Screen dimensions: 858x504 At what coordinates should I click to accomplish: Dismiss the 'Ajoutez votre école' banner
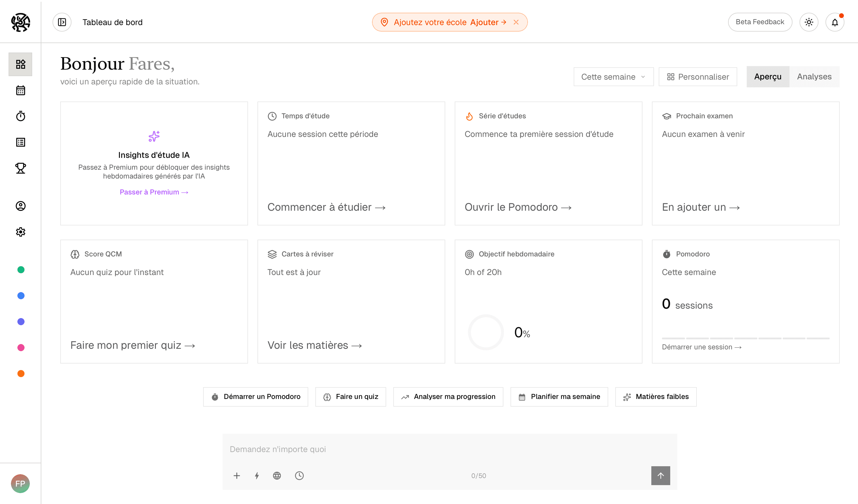click(x=516, y=22)
